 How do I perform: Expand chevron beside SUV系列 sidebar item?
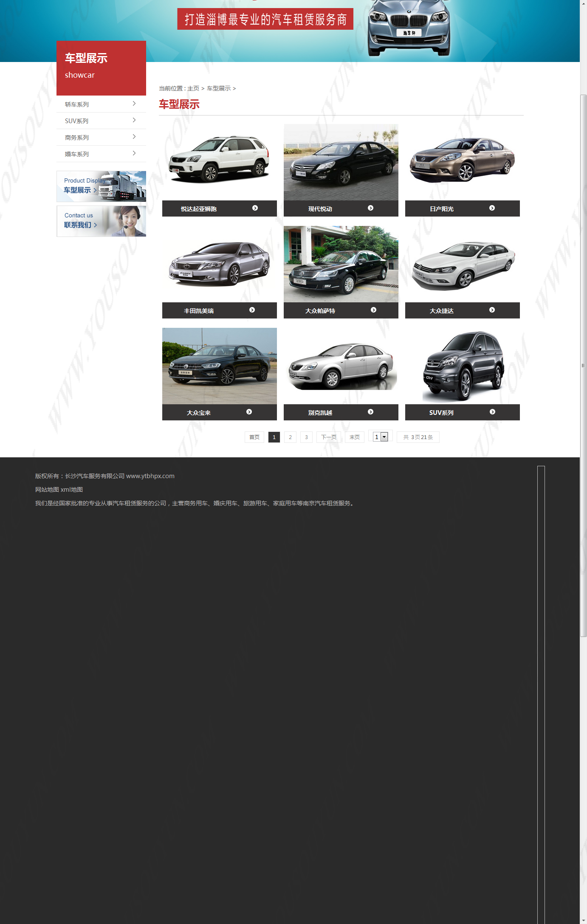click(134, 120)
